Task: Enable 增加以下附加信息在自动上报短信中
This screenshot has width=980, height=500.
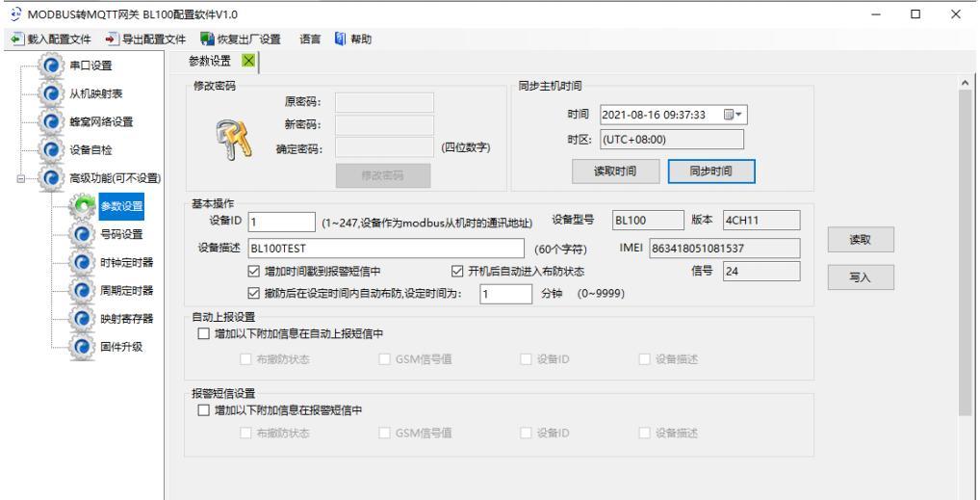Action: point(203,333)
